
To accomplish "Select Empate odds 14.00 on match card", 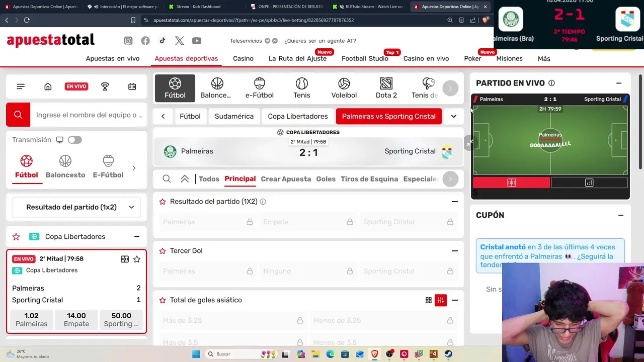I will 76,320.
